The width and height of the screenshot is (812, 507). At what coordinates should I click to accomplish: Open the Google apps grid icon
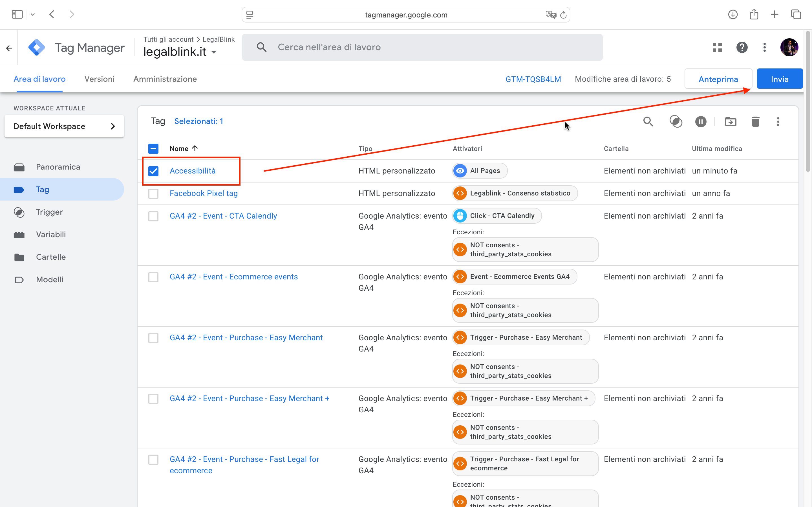[x=717, y=47]
